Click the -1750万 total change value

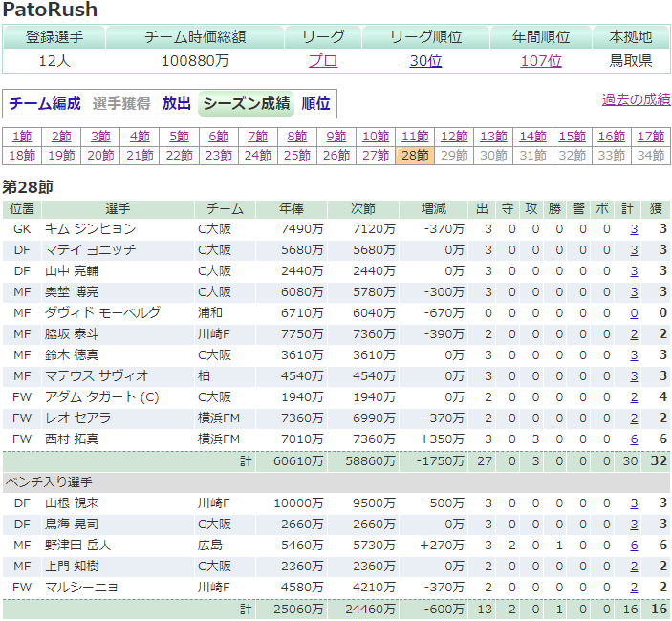pos(441,461)
